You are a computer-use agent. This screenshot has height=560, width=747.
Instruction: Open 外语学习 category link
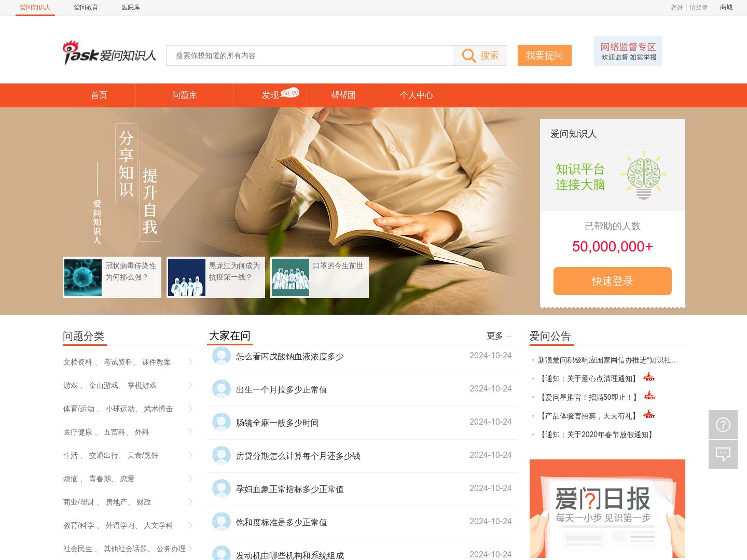click(120, 525)
